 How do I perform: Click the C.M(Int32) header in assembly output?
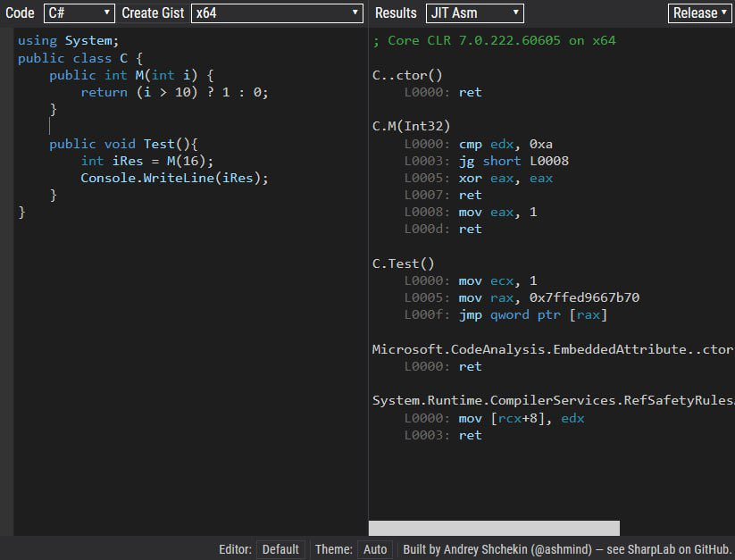411,126
